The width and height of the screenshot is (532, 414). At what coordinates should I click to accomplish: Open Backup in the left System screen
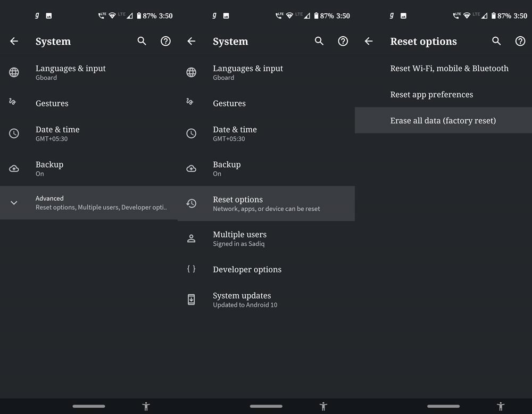89,168
